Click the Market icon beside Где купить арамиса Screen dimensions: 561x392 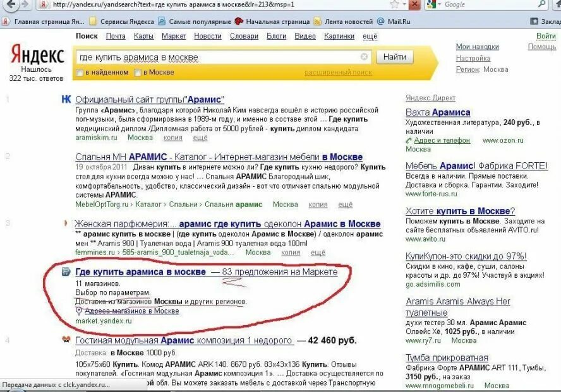coord(66,271)
